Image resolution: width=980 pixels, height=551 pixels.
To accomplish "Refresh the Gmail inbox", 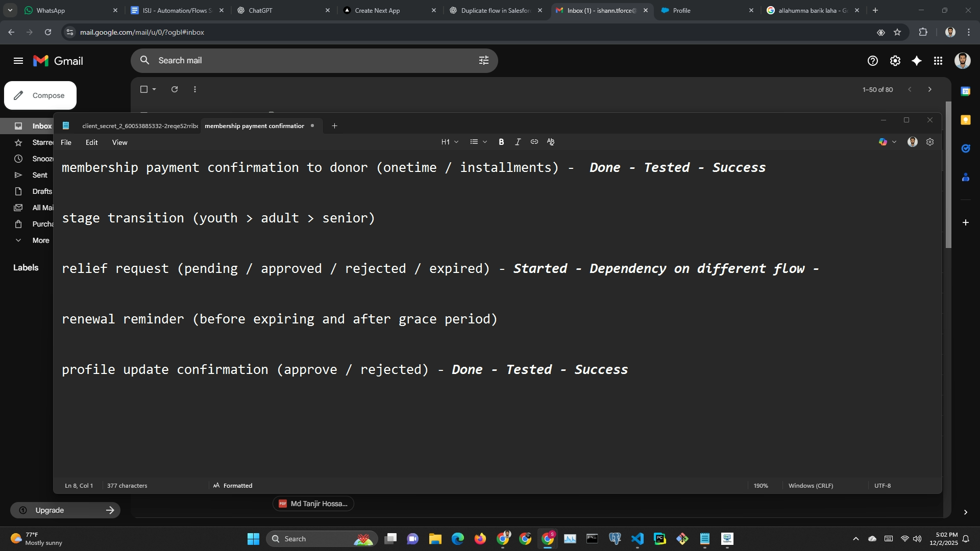I will pos(175,89).
